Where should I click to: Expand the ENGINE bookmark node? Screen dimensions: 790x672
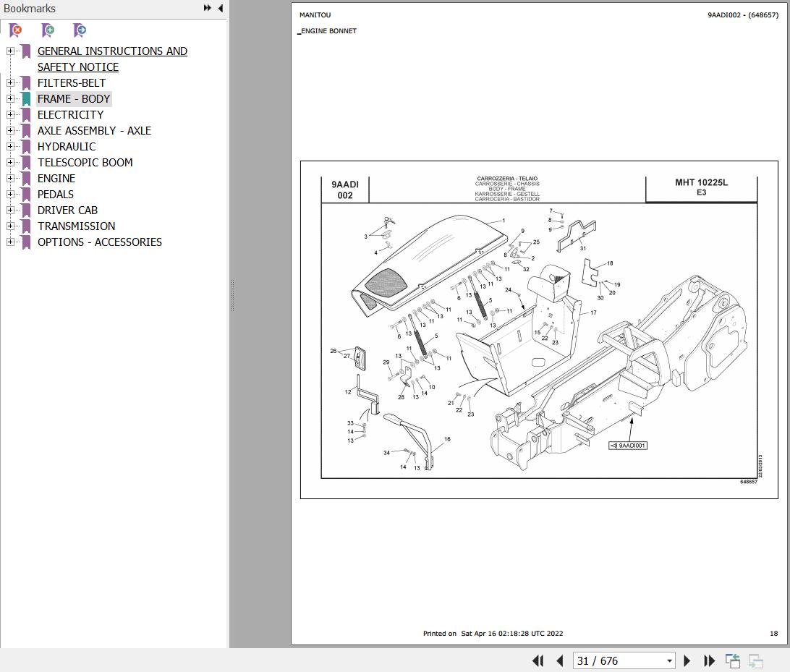pos(10,179)
